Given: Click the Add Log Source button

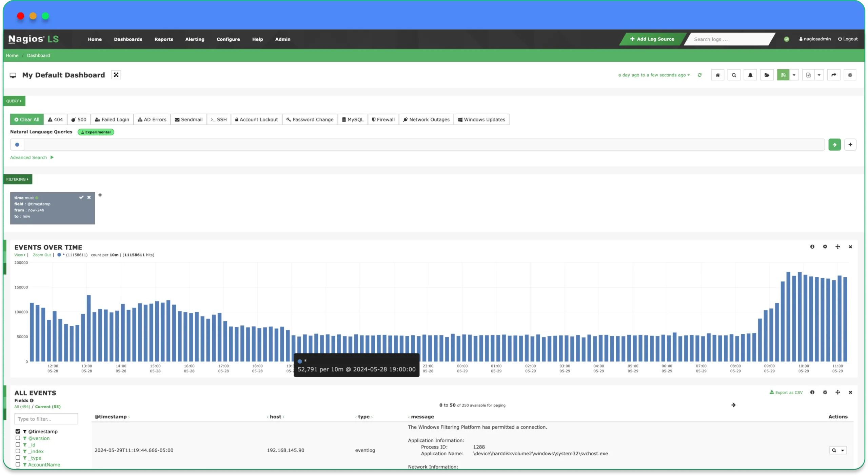Looking at the screenshot, I should [652, 39].
